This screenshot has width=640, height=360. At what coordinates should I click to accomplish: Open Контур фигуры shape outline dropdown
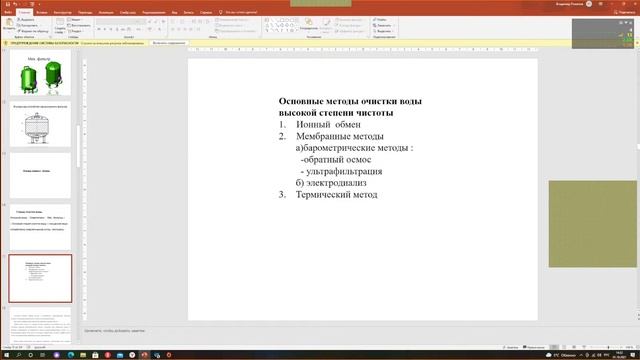tap(349, 25)
